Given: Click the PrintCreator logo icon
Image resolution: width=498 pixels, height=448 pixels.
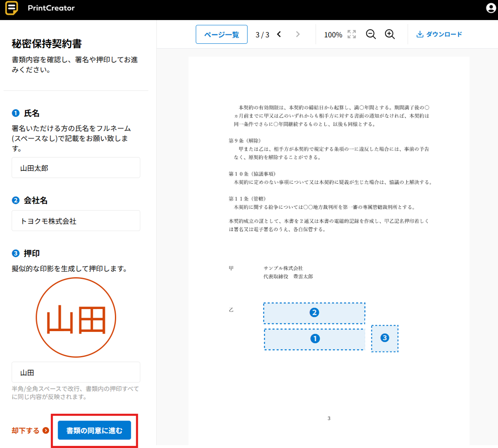Looking at the screenshot, I should [x=11, y=8].
